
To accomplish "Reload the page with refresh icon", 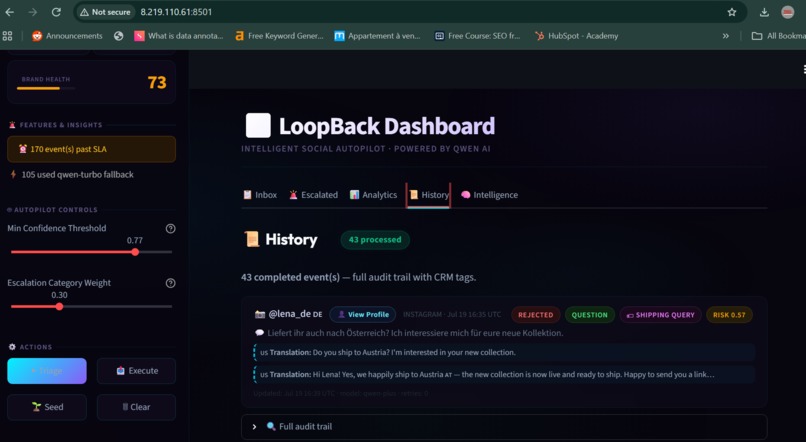I will click(57, 12).
